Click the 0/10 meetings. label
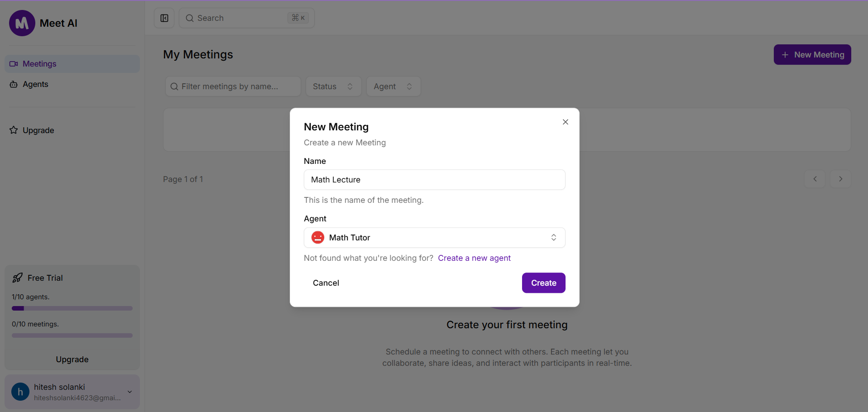This screenshot has height=412, width=868. coord(35,324)
